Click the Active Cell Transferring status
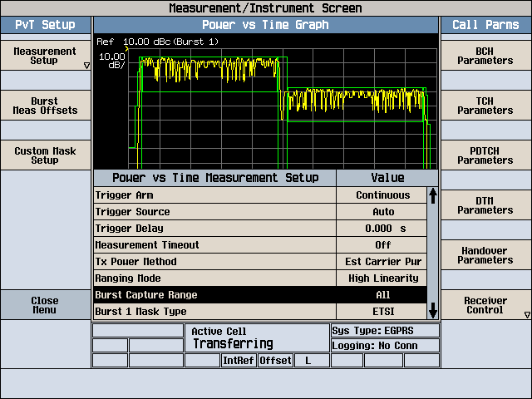The image size is (532, 399). click(257, 338)
